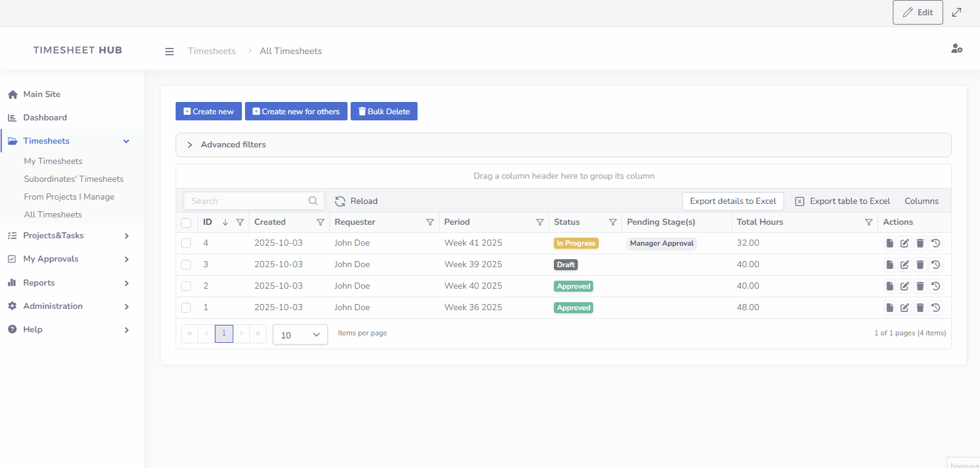Delete timesheet for Week 41 2025

pos(920,243)
